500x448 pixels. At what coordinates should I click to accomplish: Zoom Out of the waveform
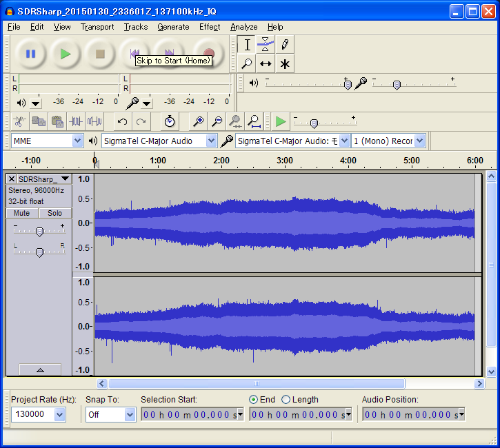pyautogui.click(x=217, y=121)
